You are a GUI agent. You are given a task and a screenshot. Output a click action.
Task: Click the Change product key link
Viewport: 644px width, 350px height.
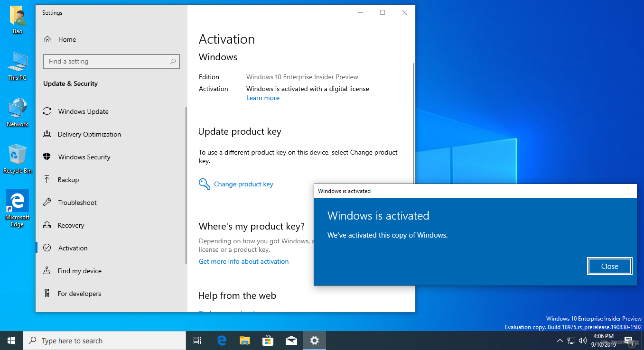tap(243, 184)
